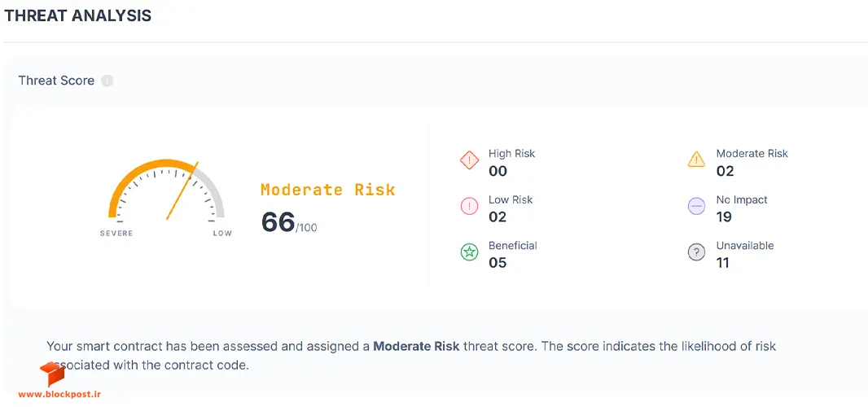This screenshot has width=868, height=407.
Task: Click the THREAT ANALYSIS section title
Action: [78, 15]
